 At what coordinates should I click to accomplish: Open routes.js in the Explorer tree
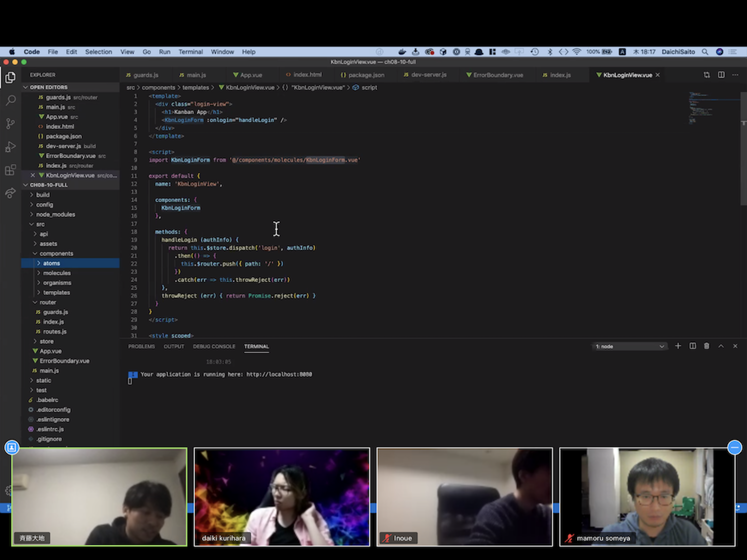[55, 332]
